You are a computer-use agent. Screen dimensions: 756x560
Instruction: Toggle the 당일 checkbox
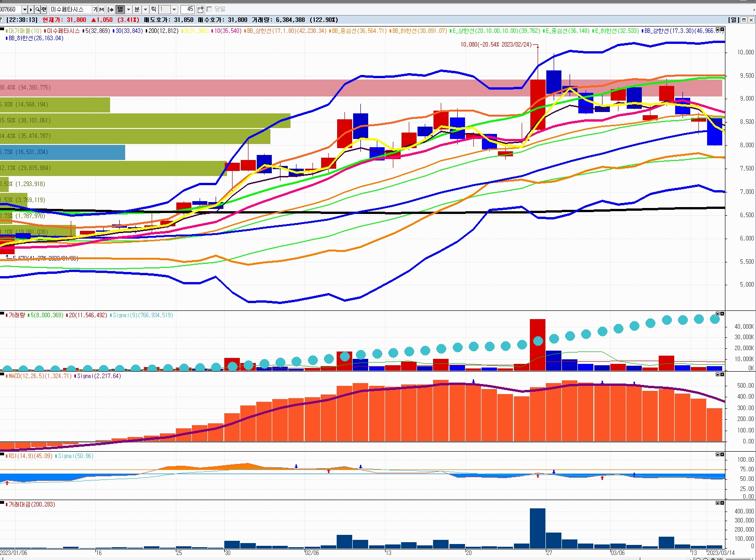click(209, 9)
